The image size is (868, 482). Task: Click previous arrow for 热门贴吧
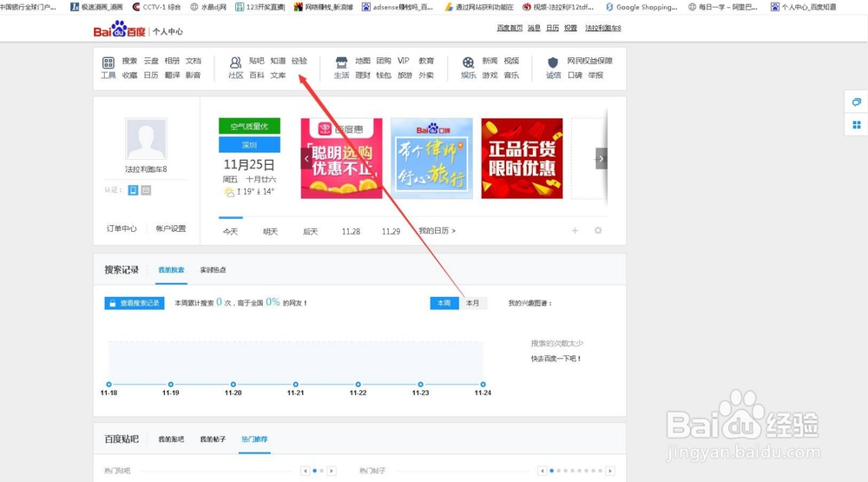[305, 471]
